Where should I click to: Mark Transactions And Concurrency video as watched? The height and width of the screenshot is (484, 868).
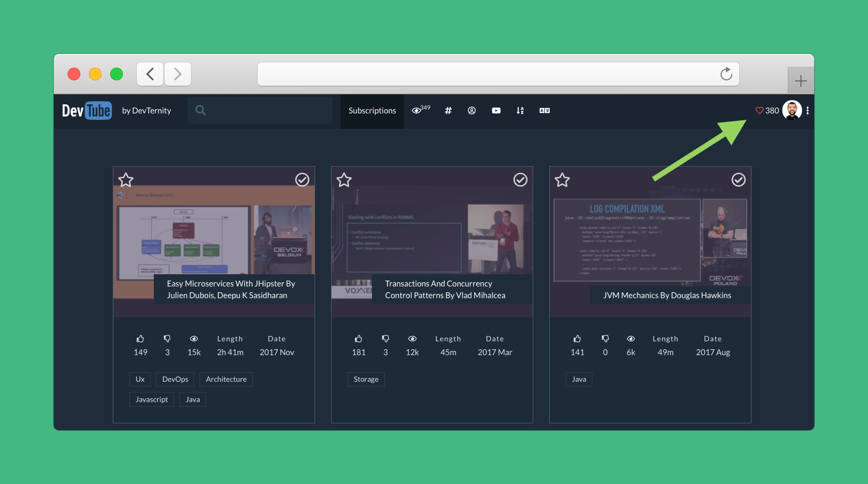pos(520,180)
